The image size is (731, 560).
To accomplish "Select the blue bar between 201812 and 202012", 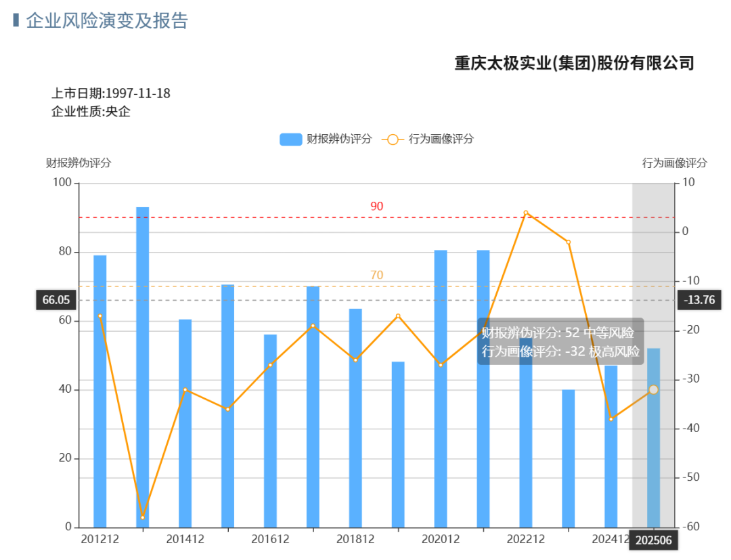I will point(398,444).
